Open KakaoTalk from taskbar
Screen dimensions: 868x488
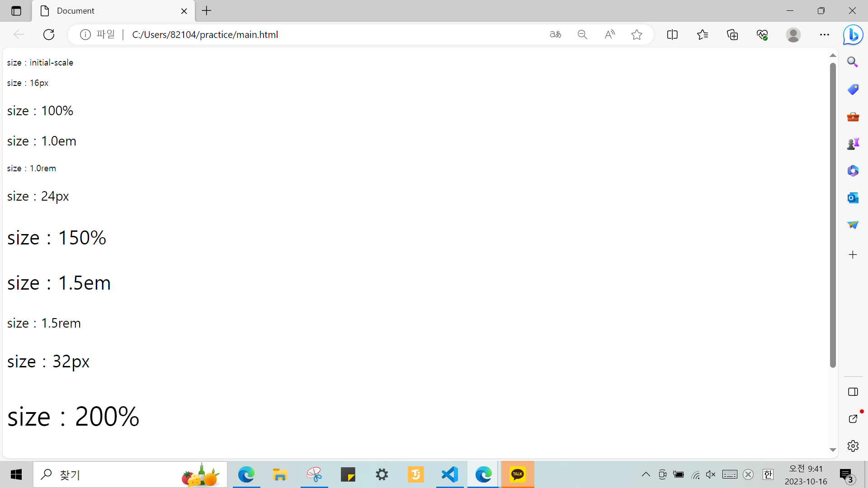[518, 474]
